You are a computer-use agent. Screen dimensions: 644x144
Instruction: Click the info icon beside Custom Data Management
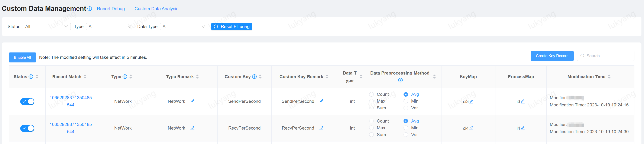click(90, 9)
